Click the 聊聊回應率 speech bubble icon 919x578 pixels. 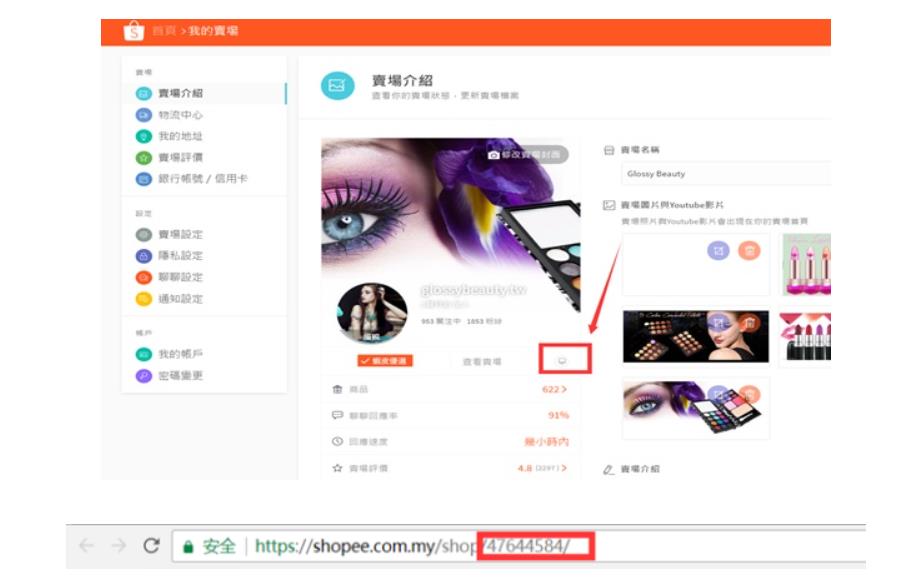(337, 415)
